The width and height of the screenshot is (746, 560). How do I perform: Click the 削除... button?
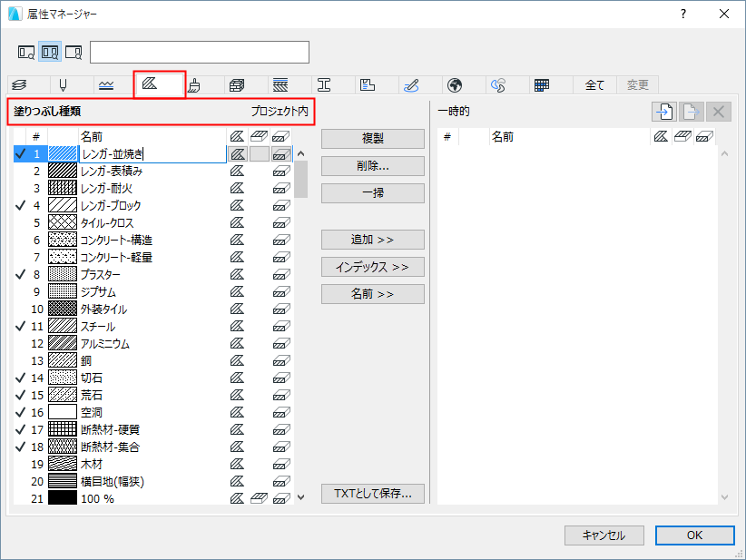372,166
